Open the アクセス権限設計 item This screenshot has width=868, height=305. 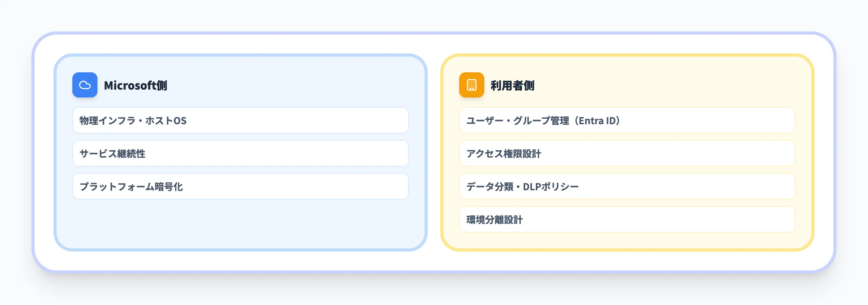504,154
